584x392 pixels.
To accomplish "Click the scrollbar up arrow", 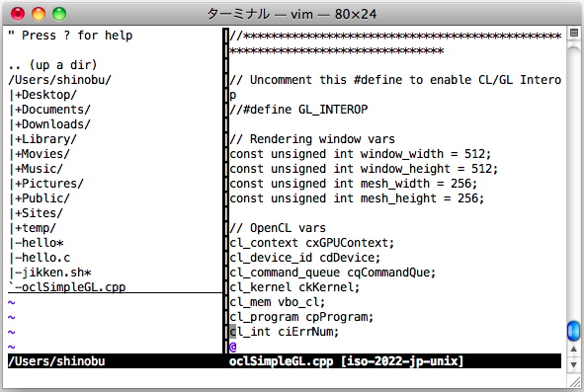I will 573,350.
